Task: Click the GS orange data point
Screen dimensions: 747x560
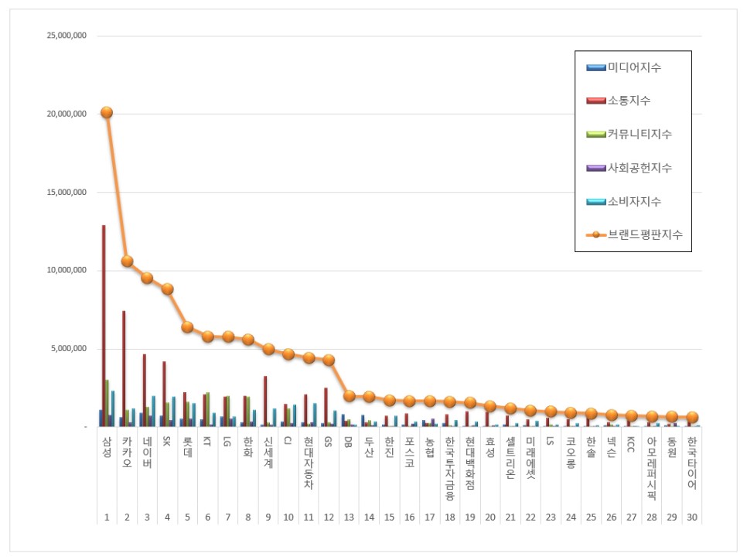Action: pyautogui.click(x=329, y=360)
